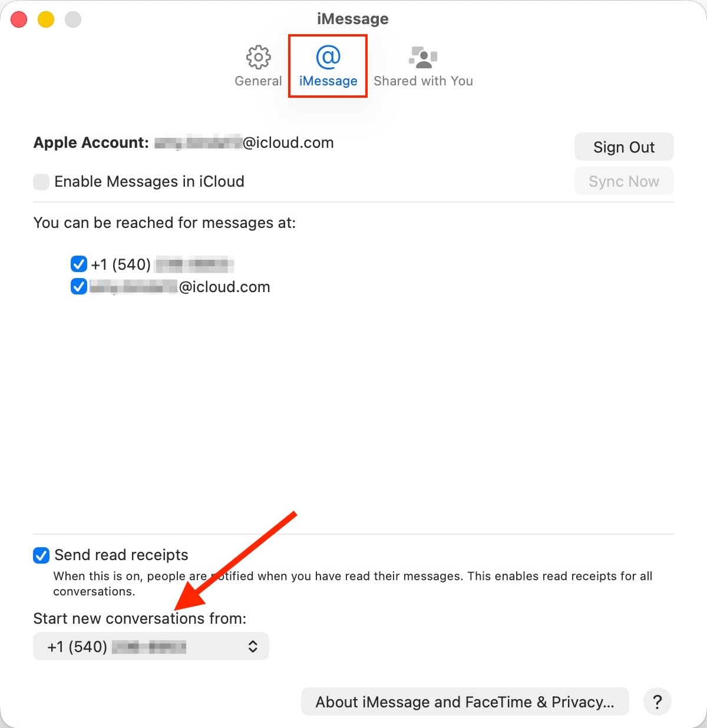
Task: Click the Sign Out button
Action: [x=624, y=147]
